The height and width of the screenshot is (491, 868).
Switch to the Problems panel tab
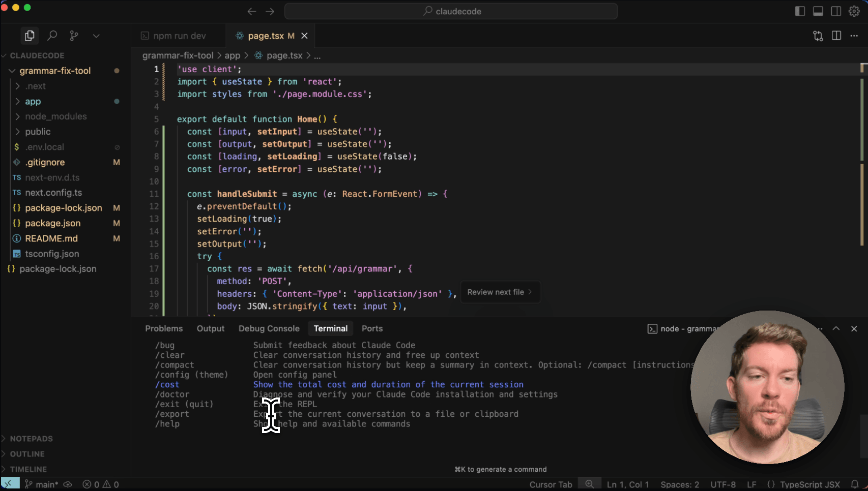pyautogui.click(x=164, y=328)
